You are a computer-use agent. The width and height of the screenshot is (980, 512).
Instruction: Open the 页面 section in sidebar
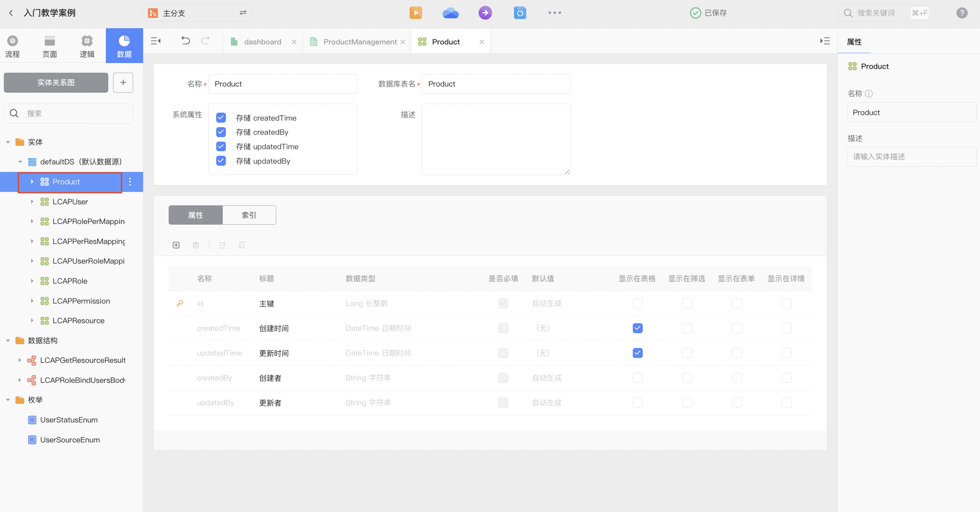coord(49,47)
